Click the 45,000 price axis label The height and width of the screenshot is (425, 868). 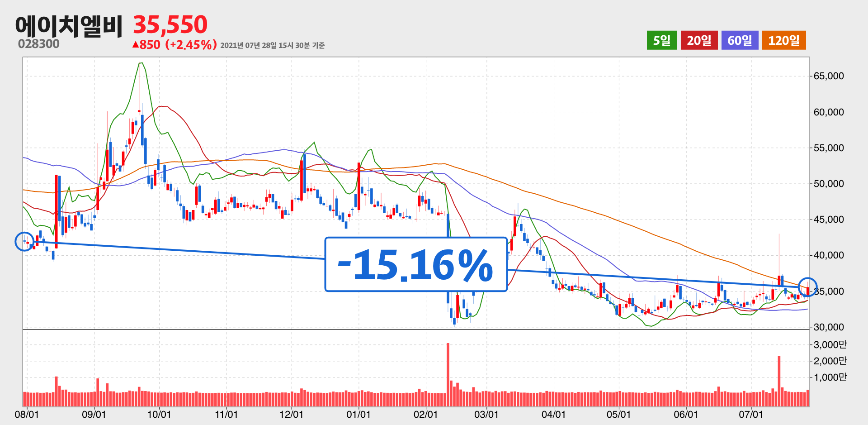tap(829, 219)
